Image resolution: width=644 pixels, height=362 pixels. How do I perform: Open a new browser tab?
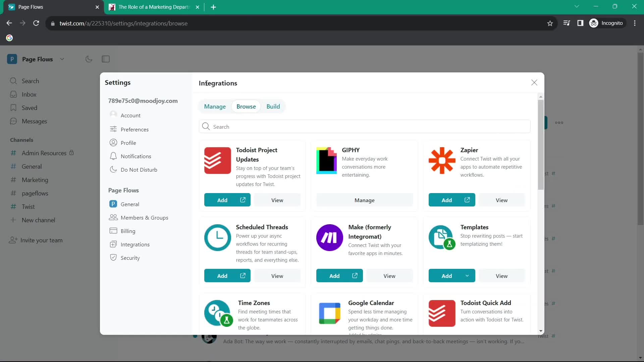tap(213, 7)
